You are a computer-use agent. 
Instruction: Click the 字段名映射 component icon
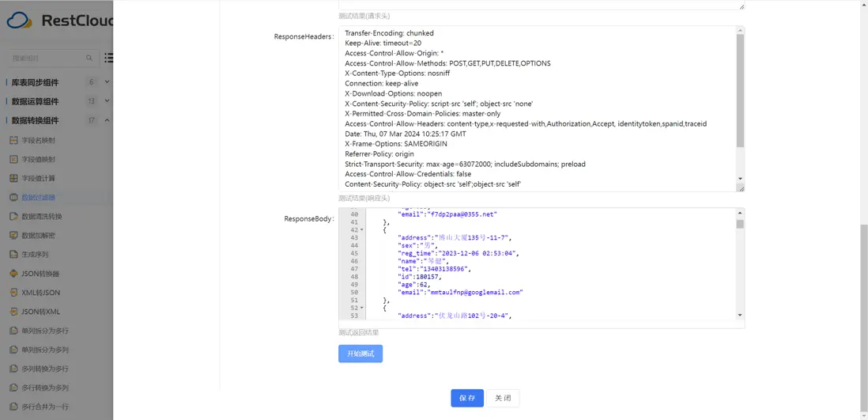13,140
